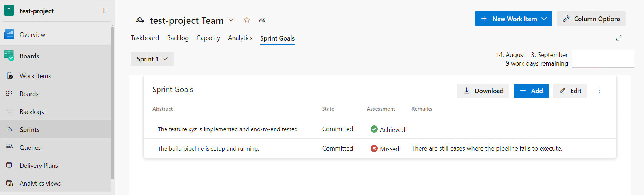Image resolution: width=644 pixels, height=195 pixels.
Task: Open Overview in the sidebar
Action: click(32, 35)
